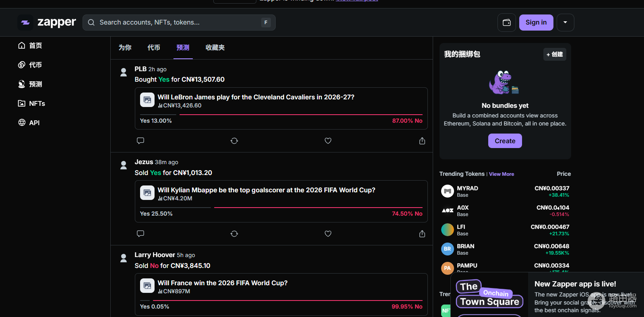Open the comment icon under Jezus's post
Viewport: 644px width, 317px height.
140,234
